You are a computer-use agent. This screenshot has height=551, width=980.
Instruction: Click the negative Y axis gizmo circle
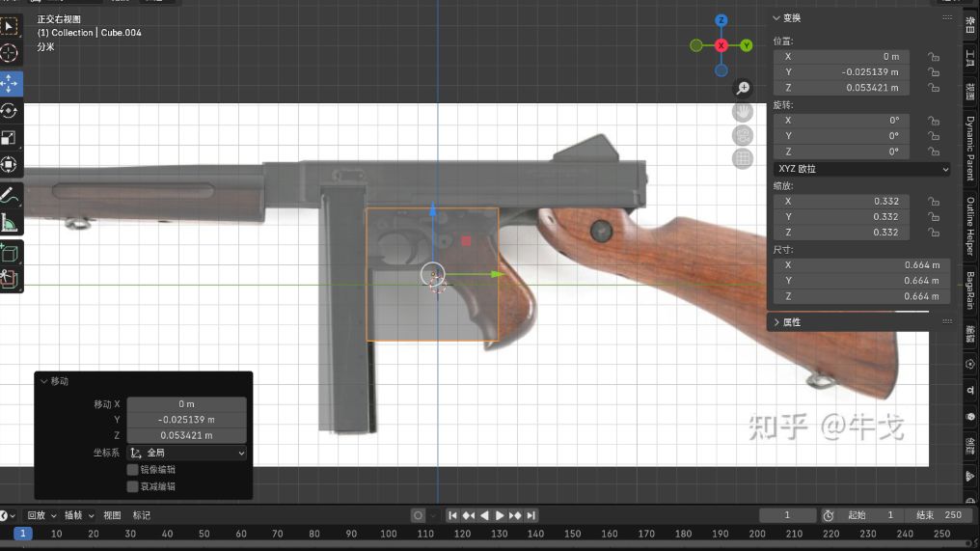pyautogui.click(x=696, y=45)
